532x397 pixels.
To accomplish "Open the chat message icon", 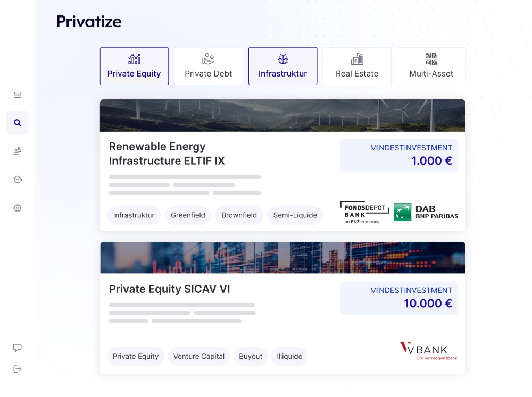I will (x=18, y=348).
